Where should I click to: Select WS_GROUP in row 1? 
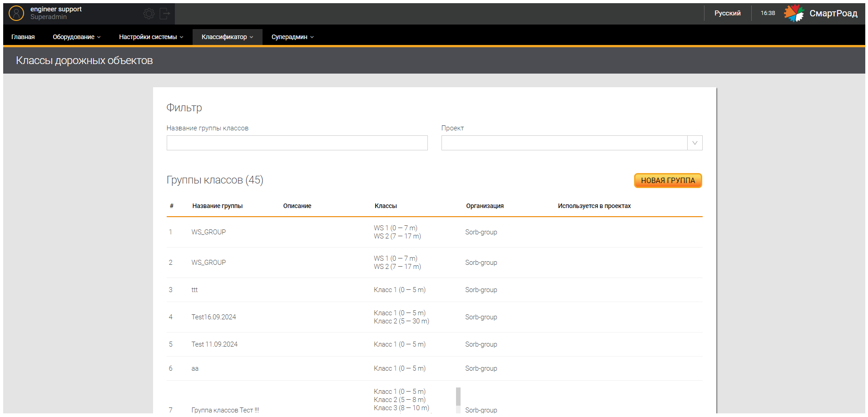tap(208, 232)
